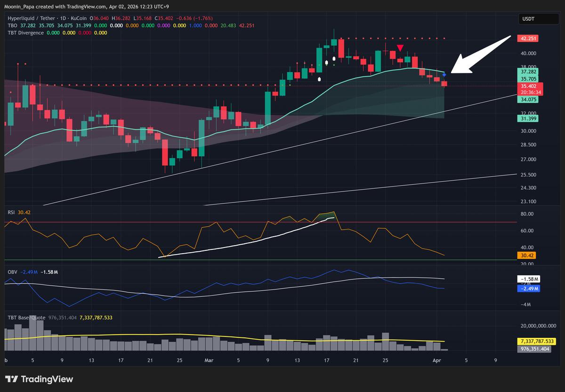Click the yellow 7,337,787.533 volume label
565x392 pixels.
[x=536, y=341]
